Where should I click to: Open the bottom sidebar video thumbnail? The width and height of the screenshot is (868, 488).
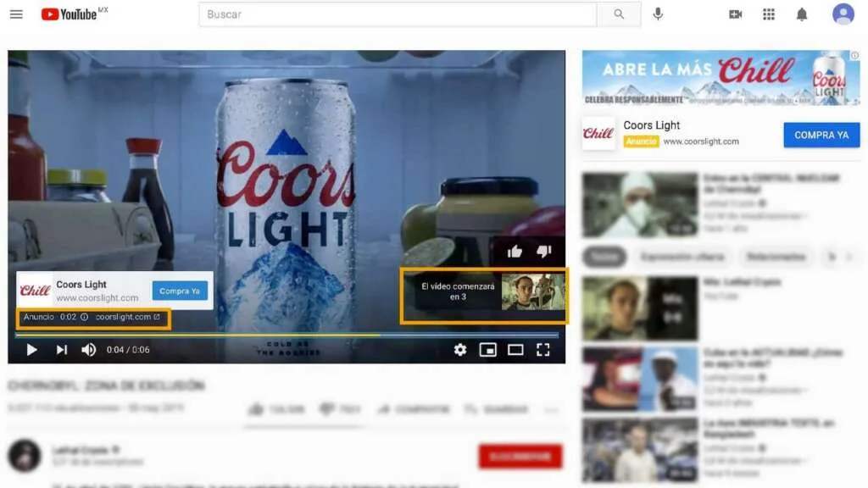click(640, 451)
